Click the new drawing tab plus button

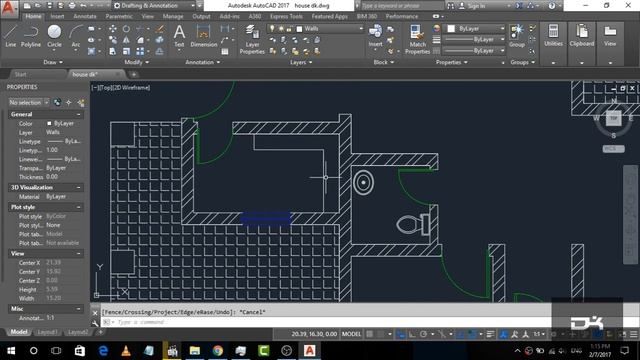click(x=133, y=74)
